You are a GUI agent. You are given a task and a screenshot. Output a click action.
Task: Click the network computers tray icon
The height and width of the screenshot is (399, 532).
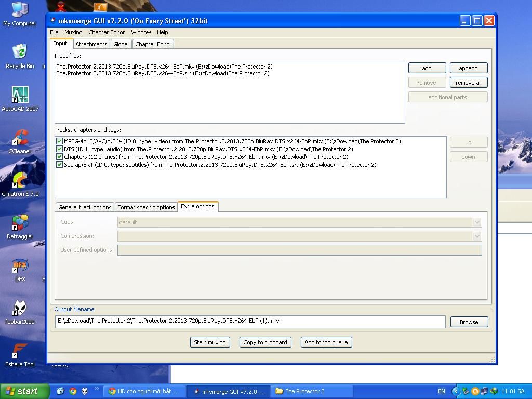[484, 391]
